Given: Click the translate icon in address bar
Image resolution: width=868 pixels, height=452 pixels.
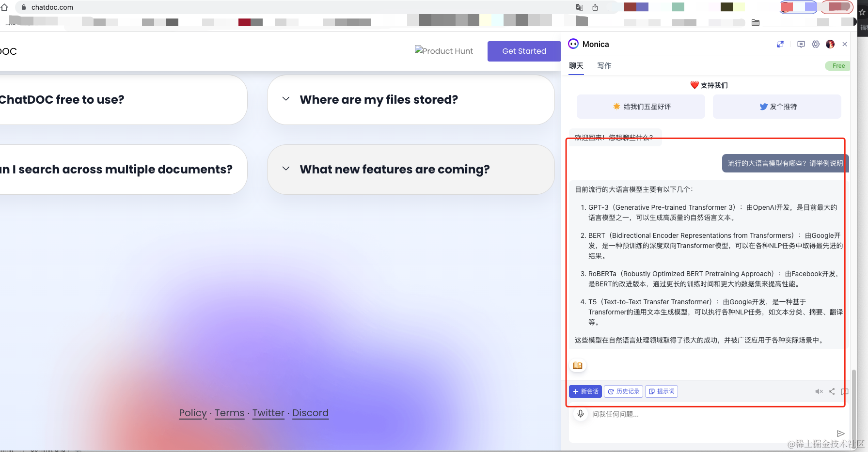Looking at the screenshot, I should (579, 7).
